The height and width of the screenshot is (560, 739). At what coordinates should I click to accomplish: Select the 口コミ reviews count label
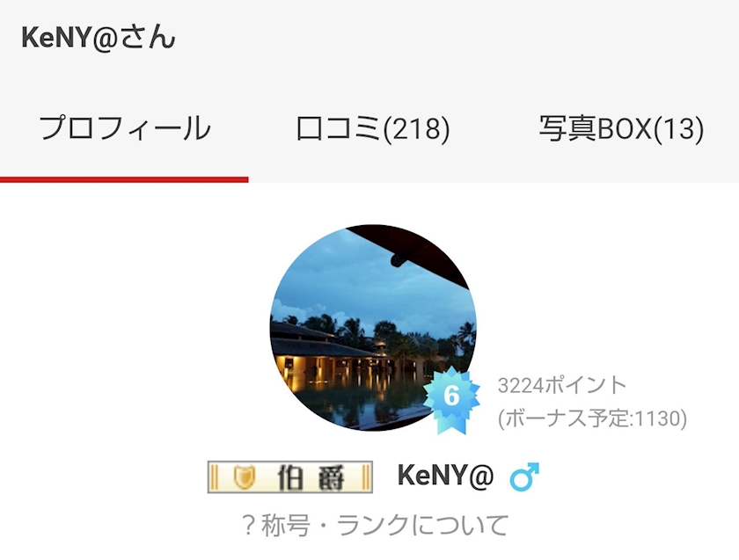pos(372,128)
